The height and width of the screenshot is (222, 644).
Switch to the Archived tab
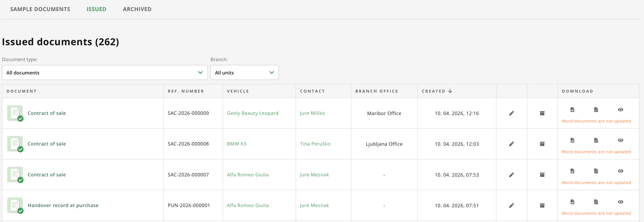[137, 9]
